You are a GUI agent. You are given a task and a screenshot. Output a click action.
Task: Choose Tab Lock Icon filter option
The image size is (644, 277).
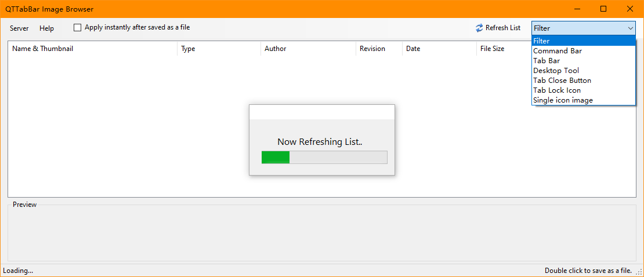(x=556, y=90)
